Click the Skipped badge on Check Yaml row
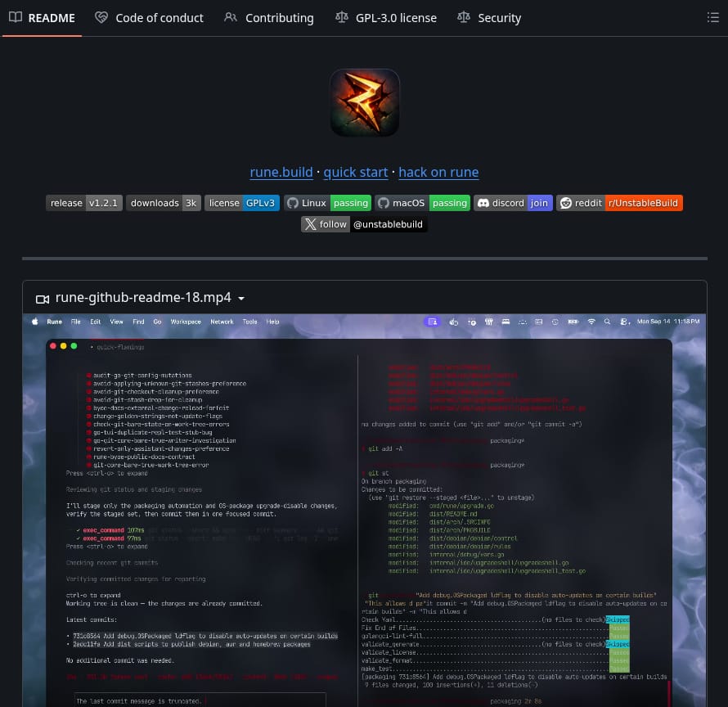This screenshot has height=707, width=728. click(618, 619)
